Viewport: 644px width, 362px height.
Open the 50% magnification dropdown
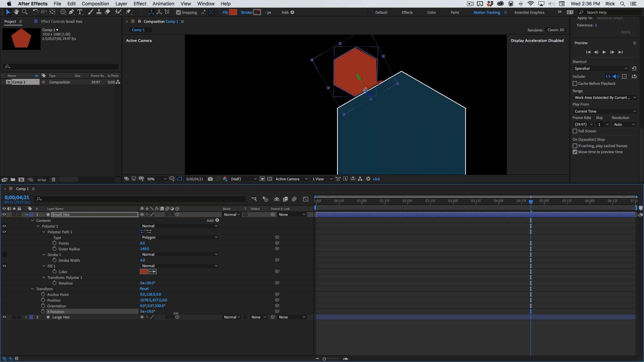point(157,179)
